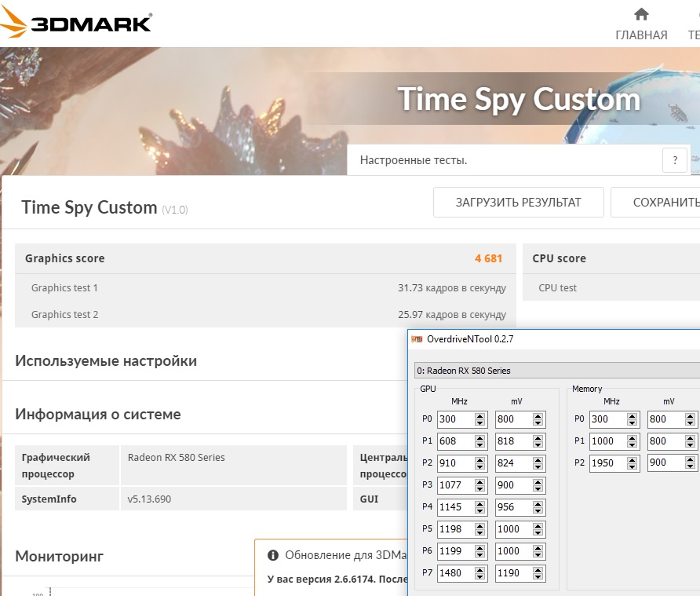Select Graphics score value 4 681
The height and width of the screenshot is (596, 700).
point(488,258)
